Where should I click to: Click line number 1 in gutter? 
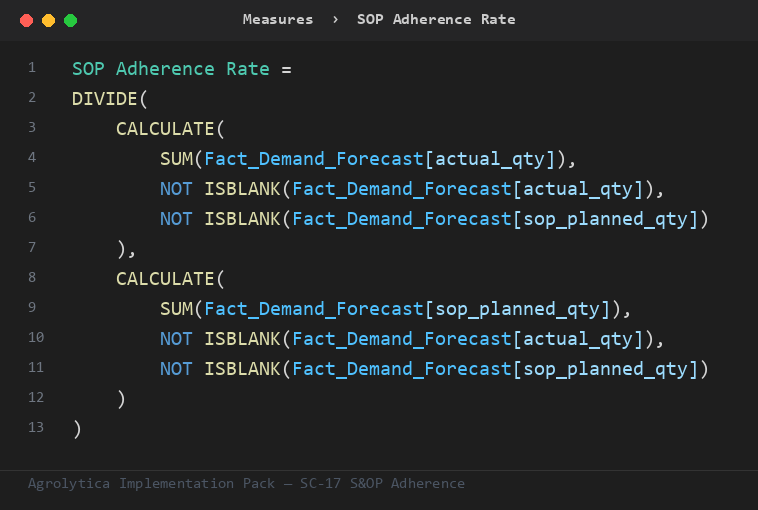tap(32, 67)
